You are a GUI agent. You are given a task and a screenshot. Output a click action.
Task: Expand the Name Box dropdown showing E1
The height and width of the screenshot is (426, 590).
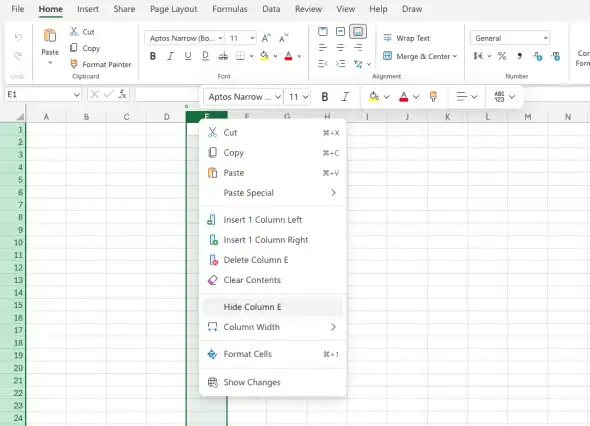(76, 94)
